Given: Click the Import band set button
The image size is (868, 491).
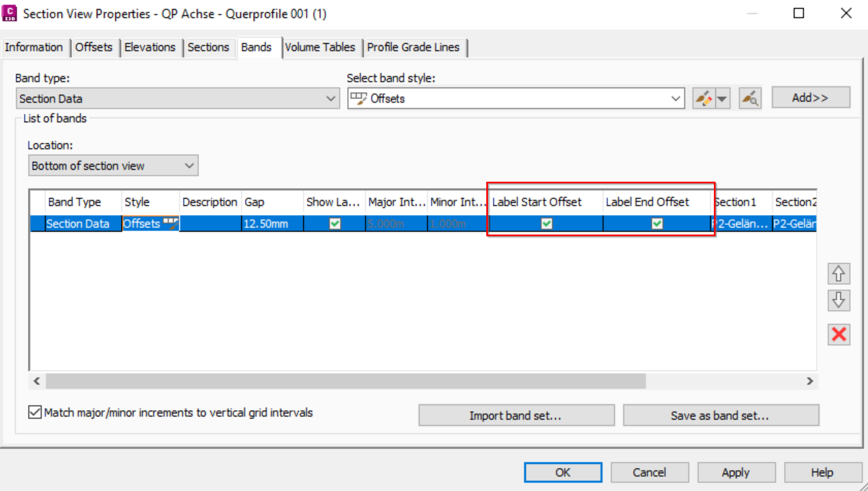Looking at the screenshot, I should (x=516, y=415).
